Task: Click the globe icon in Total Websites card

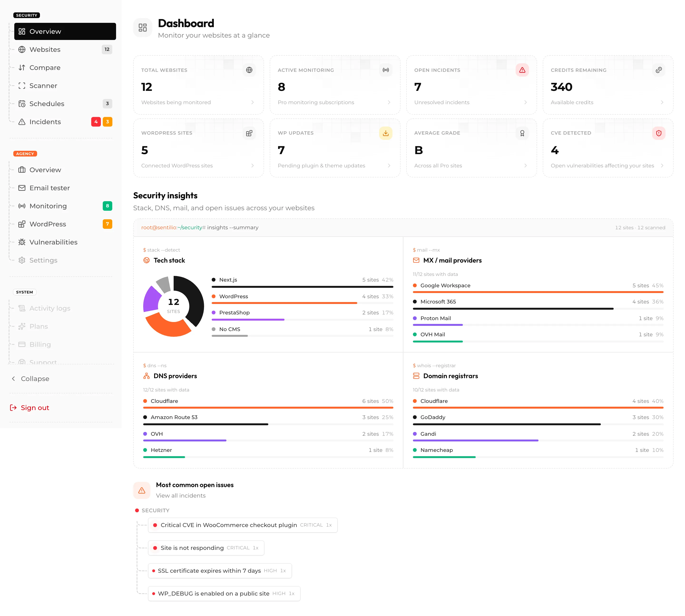Action: [x=249, y=70]
